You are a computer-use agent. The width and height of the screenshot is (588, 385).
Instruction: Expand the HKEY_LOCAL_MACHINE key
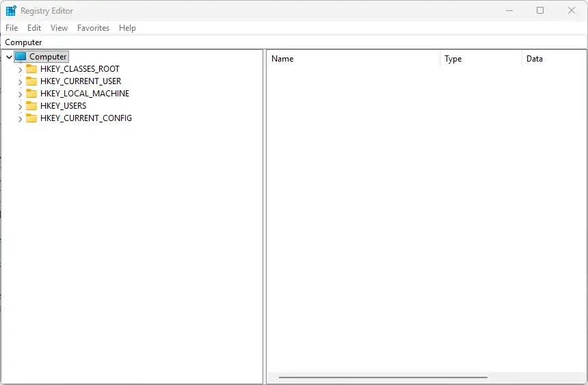pyautogui.click(x=21, y=94)
